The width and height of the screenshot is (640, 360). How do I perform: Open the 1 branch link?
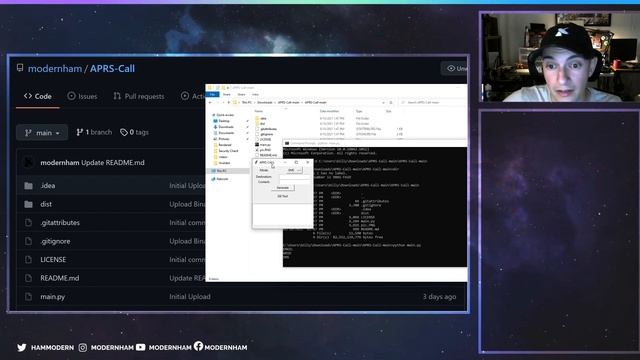94,132
